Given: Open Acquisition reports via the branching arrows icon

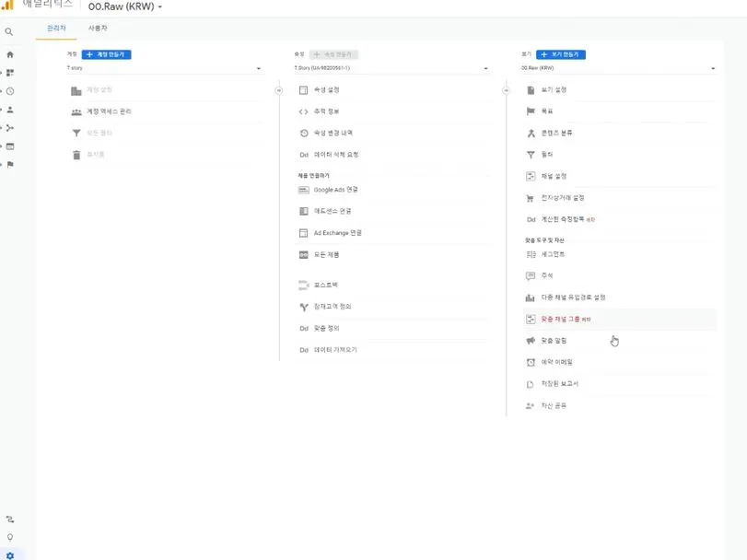Looking at the screenshot, I should 10,128.
